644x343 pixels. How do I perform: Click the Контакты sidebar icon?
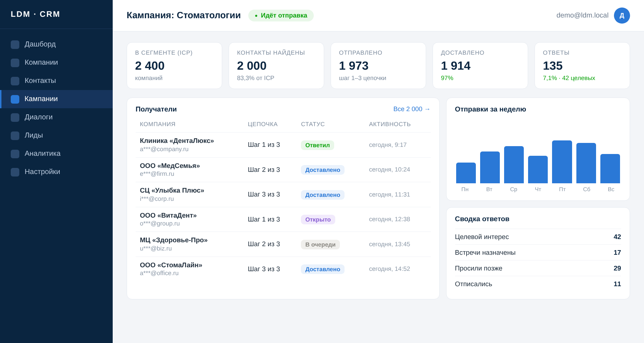[15, 81]
